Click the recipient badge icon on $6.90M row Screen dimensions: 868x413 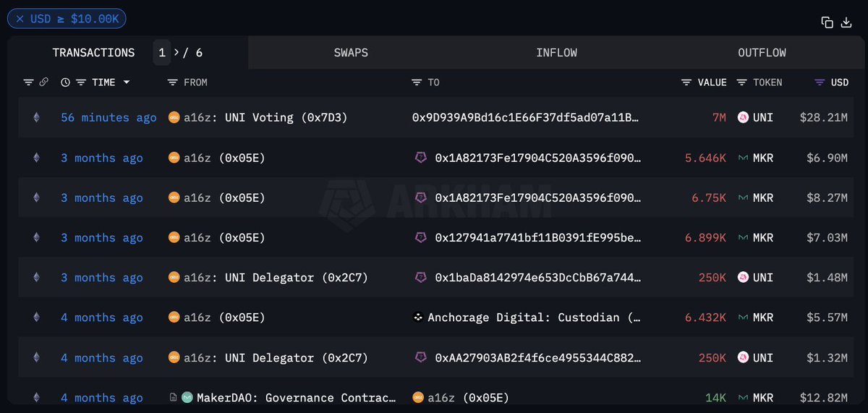point(420,158)
